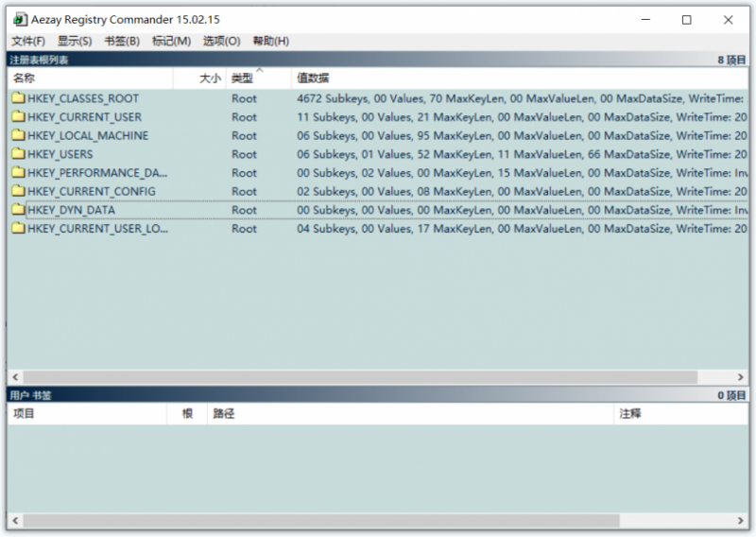Click the 路径 column header in bookmarks

[x=410, y=413]
